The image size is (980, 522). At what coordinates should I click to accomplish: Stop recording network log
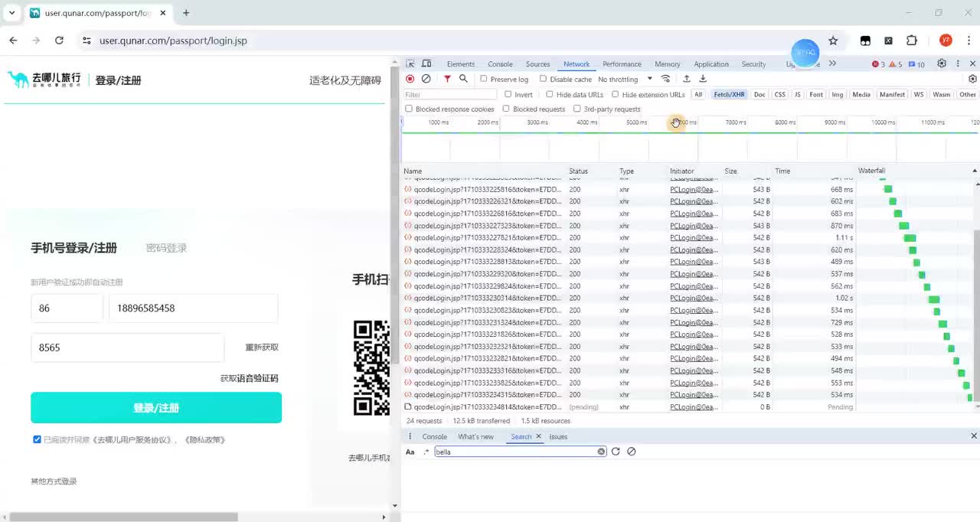[x=410, y=79]
